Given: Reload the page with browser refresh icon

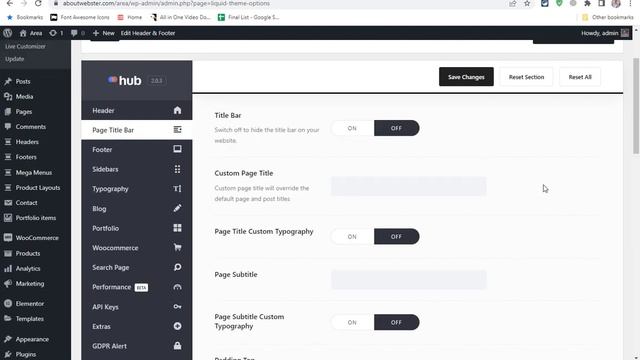Looking at the screenshot, I should point(38,3).
